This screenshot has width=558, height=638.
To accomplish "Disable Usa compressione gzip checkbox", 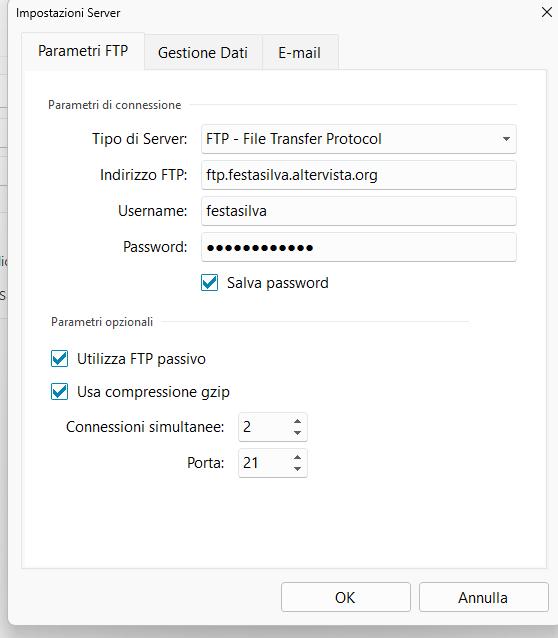I will click(x=59, y=392).
